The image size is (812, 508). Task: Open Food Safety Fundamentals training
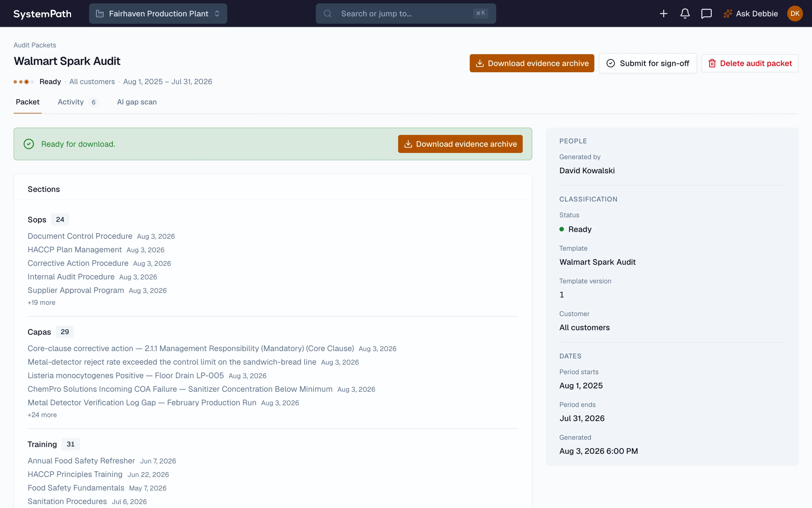[76, 488]
